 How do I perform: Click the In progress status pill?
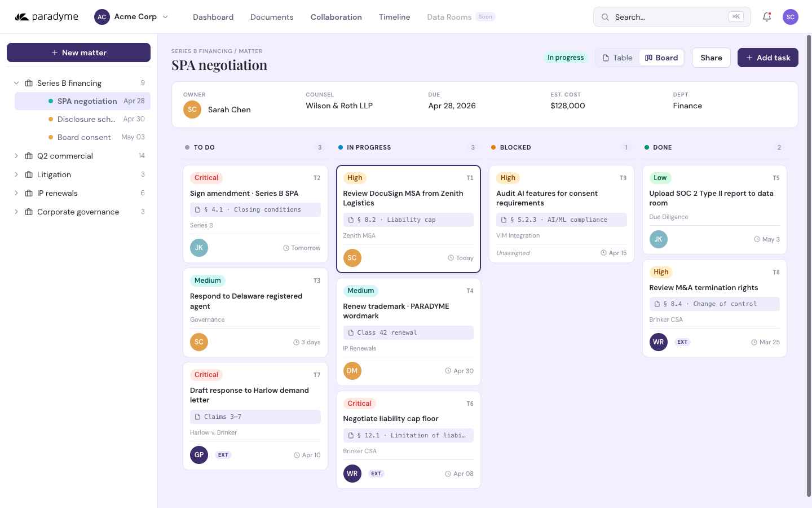[x=566, y=58]
